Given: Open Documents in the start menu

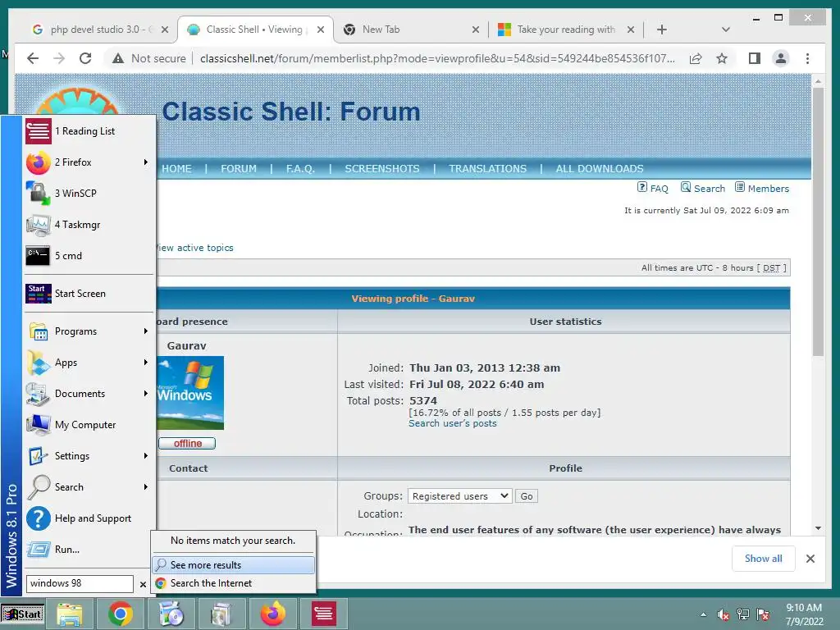Looking at the screenshot, I should click(89, 394).
